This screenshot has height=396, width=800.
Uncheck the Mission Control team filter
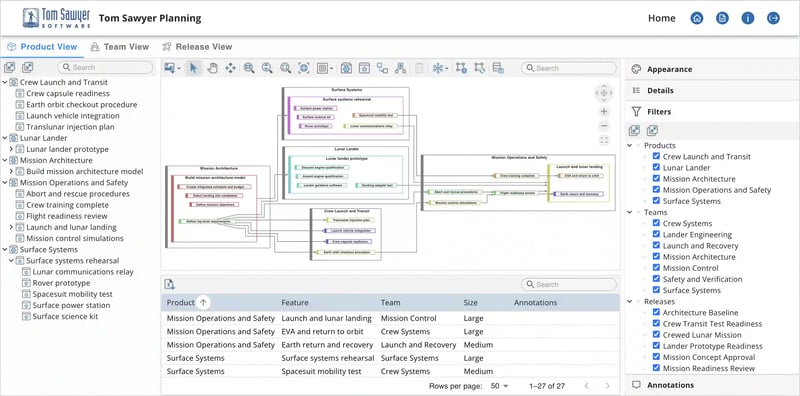657,268
